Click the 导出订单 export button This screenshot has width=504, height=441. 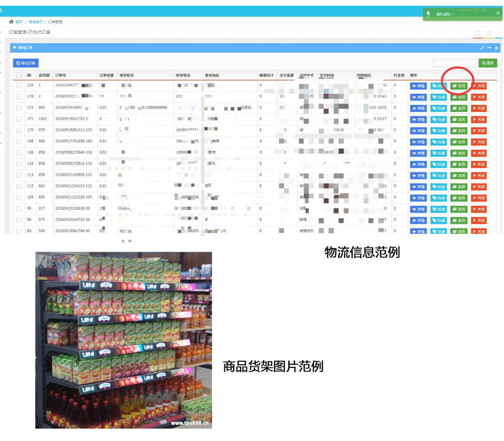(x=26, y=63)
